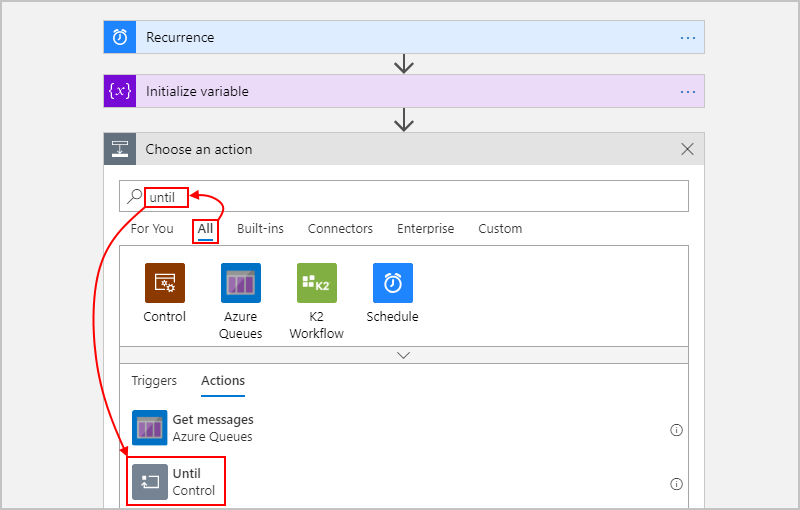Collapse the connectors list chevron
The height and width of the screenshot is (510, 800).
click(x=404, y=355)
